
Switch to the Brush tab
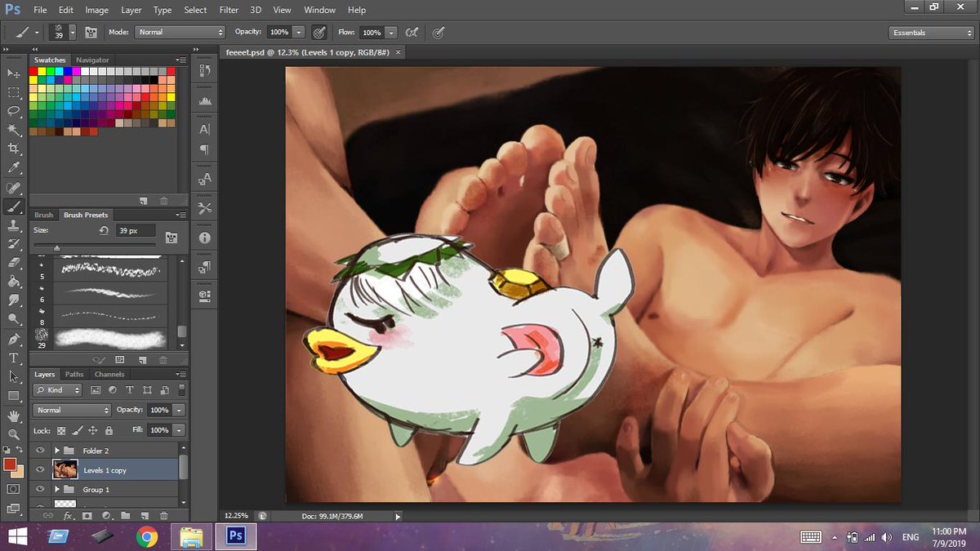click(44, 215)
